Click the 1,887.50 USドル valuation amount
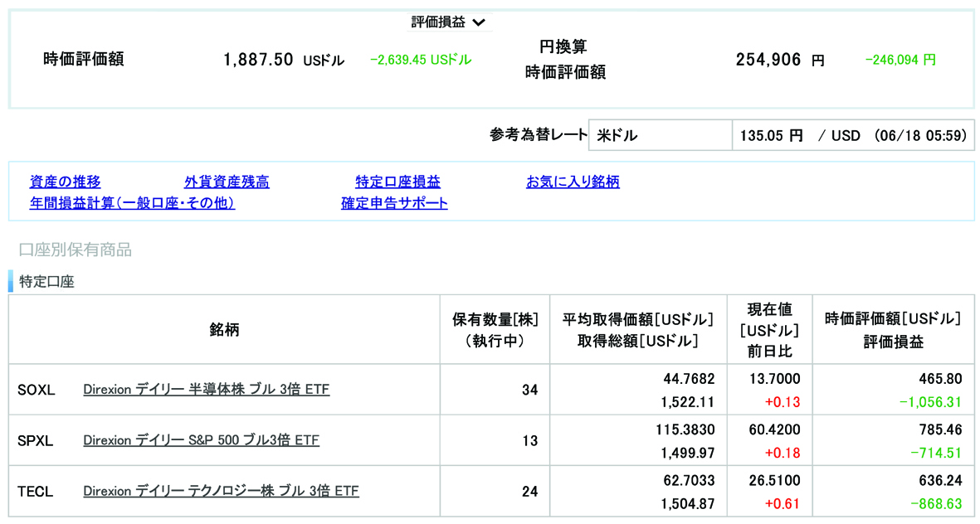980x524 pixels. tap(284, 60)
